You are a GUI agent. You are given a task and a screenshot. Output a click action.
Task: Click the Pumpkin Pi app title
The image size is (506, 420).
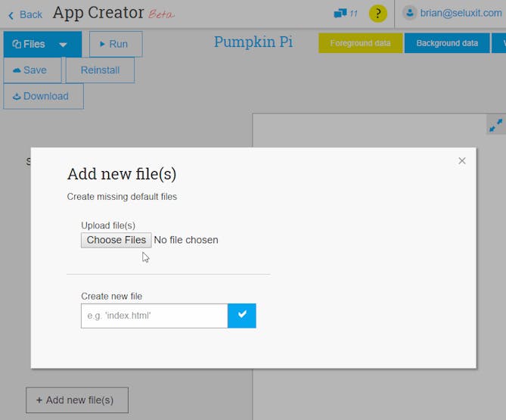tap(253, 42)
